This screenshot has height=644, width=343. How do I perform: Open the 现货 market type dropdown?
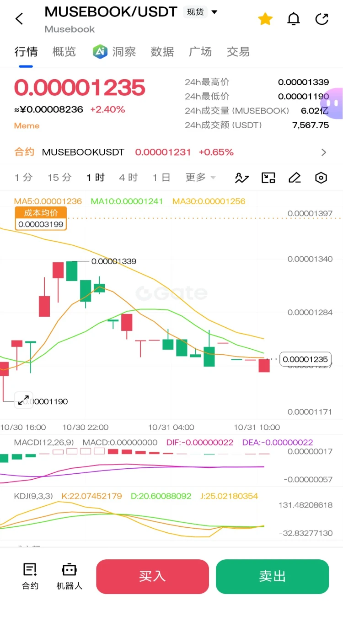(x=201, y=12)
